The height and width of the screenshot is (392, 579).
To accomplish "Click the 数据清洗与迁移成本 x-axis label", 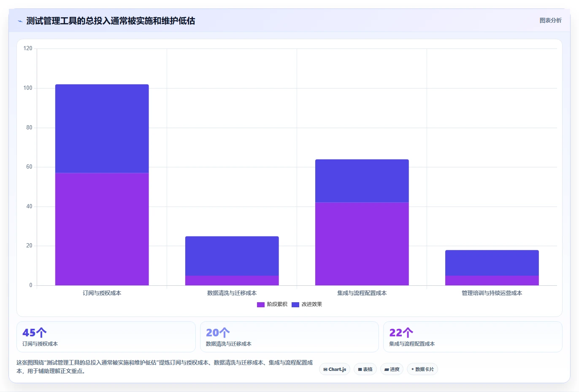I will (x=232, y=293).
